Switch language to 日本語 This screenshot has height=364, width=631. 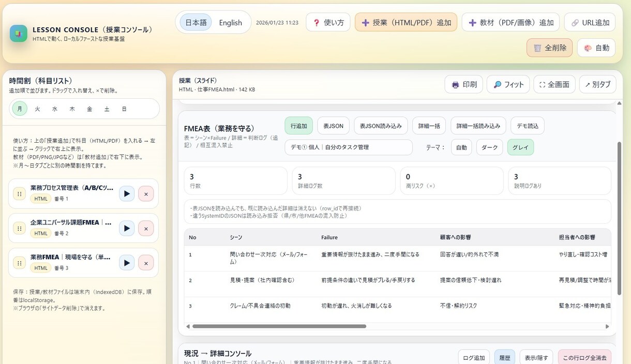click(196, 22)
